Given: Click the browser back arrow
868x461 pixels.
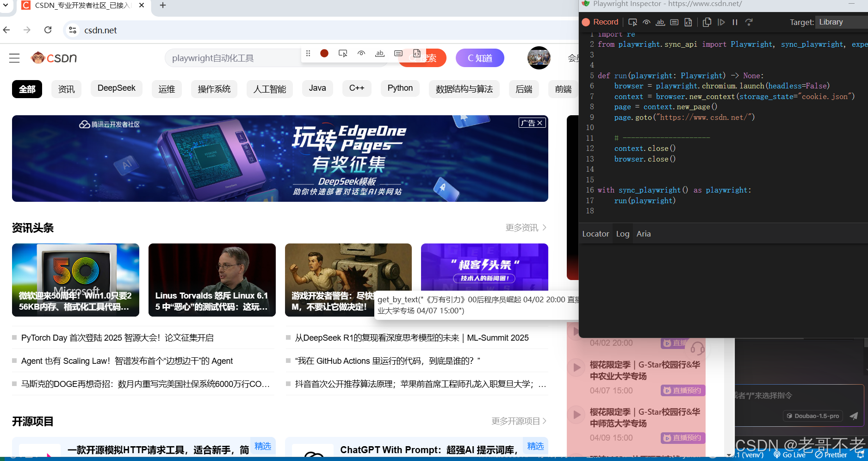Looking at the screenshot, I should [6, 30].
